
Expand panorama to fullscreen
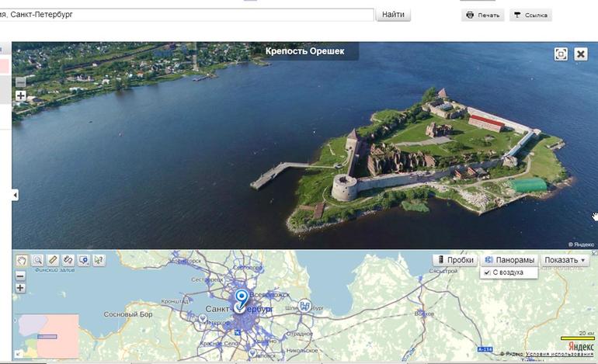click(x=561, y=54)
